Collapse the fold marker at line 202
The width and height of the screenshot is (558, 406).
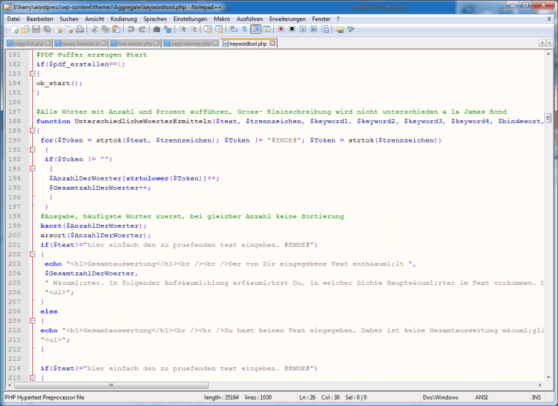[x=32, y=254]
